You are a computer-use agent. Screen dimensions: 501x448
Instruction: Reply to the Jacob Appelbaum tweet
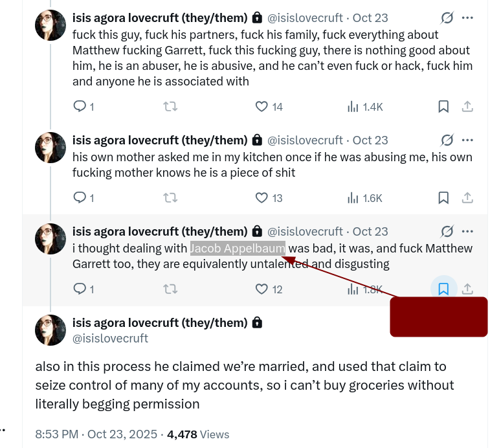(80, 289)
